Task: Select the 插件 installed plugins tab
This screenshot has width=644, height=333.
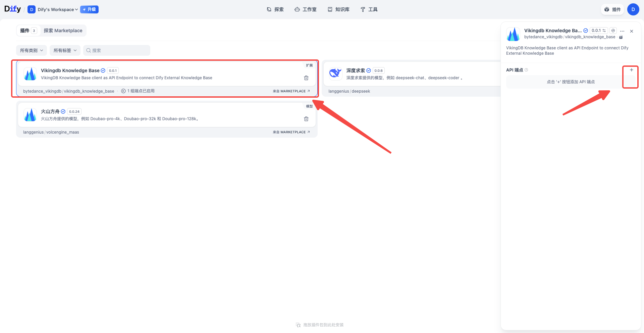Action: click(29, 31)
